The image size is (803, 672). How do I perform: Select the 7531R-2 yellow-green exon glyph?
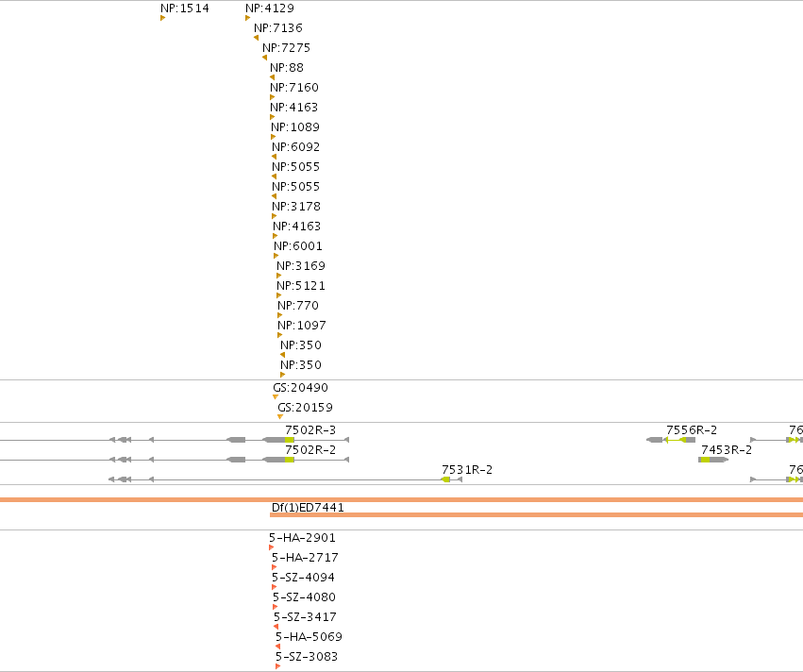pos(446,479)
